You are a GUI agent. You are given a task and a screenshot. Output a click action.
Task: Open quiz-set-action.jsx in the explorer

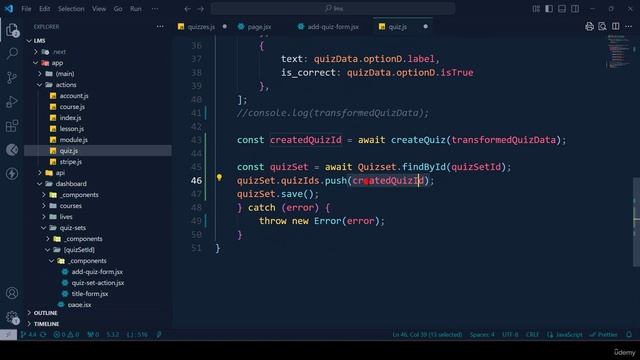(x=98, y=283)
